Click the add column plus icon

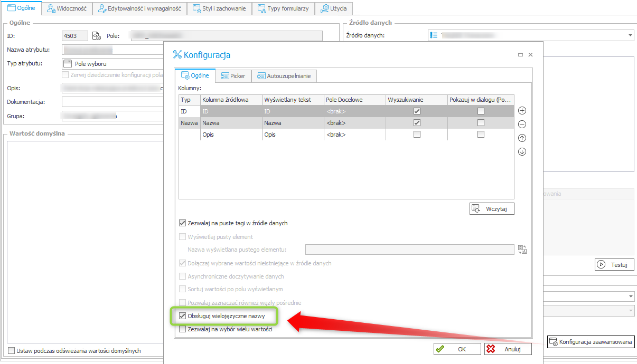pos(522,111)
